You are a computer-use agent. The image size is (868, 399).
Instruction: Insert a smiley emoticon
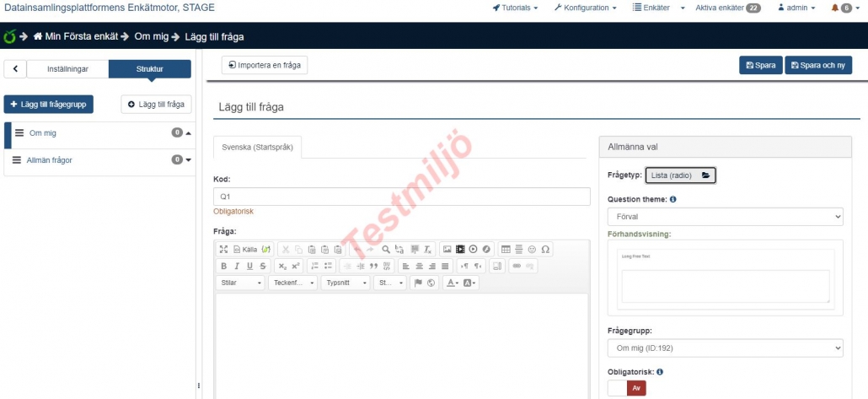click(x=532, y=250)
